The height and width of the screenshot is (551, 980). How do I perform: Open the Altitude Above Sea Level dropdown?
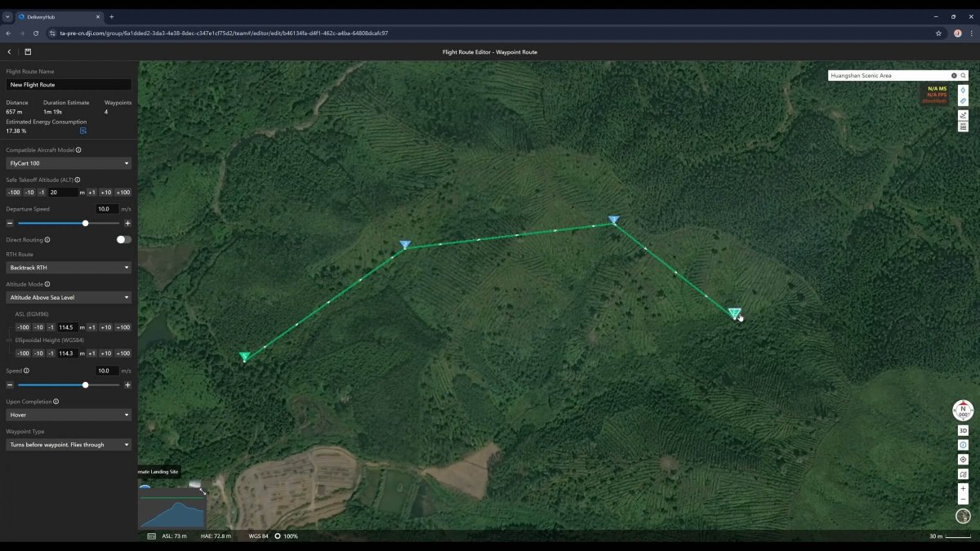pos(69,298)
